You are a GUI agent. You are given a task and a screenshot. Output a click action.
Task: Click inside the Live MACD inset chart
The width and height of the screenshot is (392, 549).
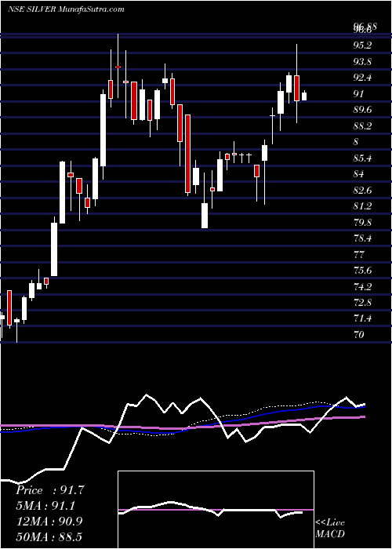[216, 510]
